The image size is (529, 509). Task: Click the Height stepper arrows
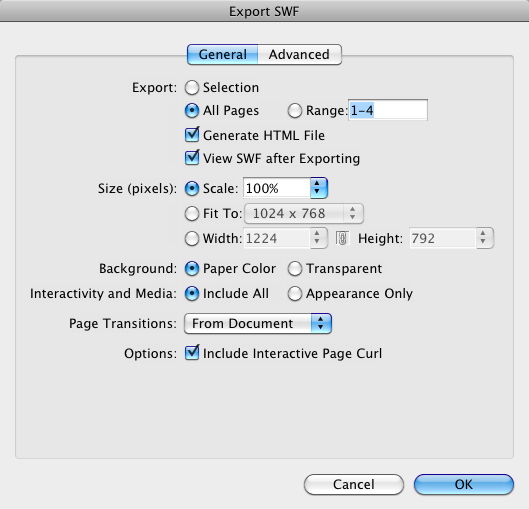[x=484, y=238]
